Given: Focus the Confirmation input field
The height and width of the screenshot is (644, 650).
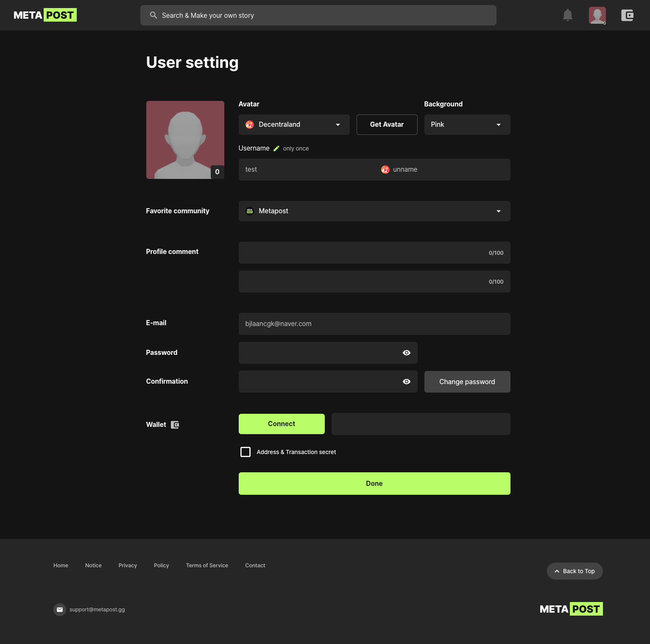Looking at the screenshot, I should (328, 382).
